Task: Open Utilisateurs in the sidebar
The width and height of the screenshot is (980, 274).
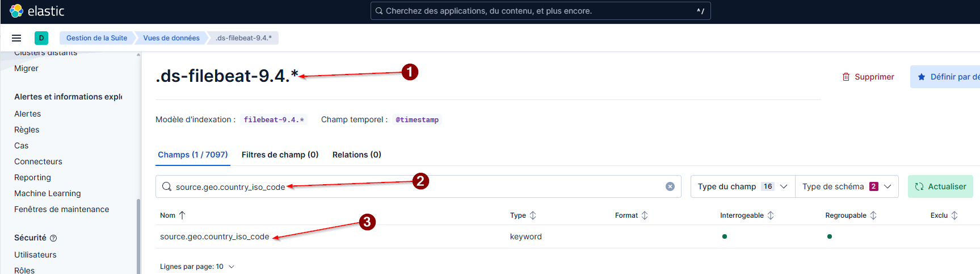Action: coord(35,255)
